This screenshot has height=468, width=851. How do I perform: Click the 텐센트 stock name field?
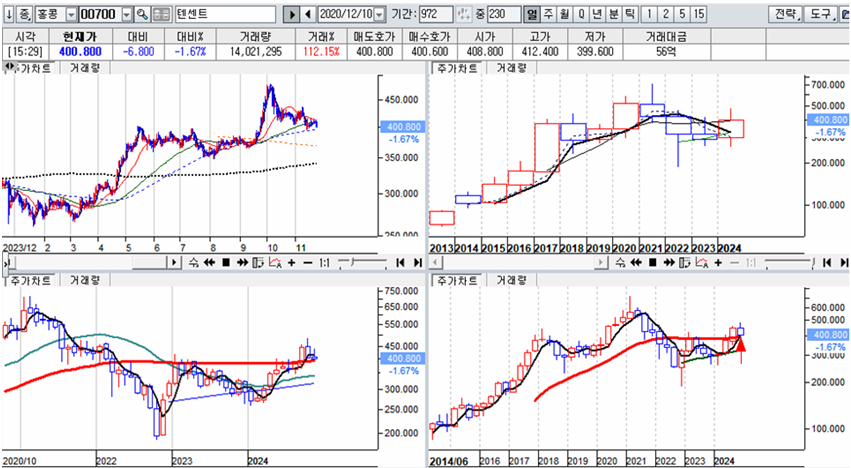[225, 14]
